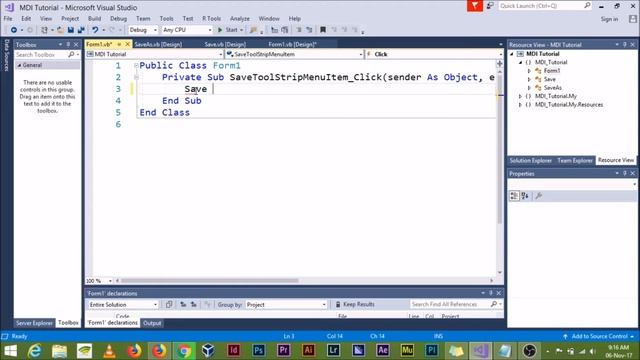Click the Sign in link
Viewport: 640px width, 360px height.
click(609, 19)
